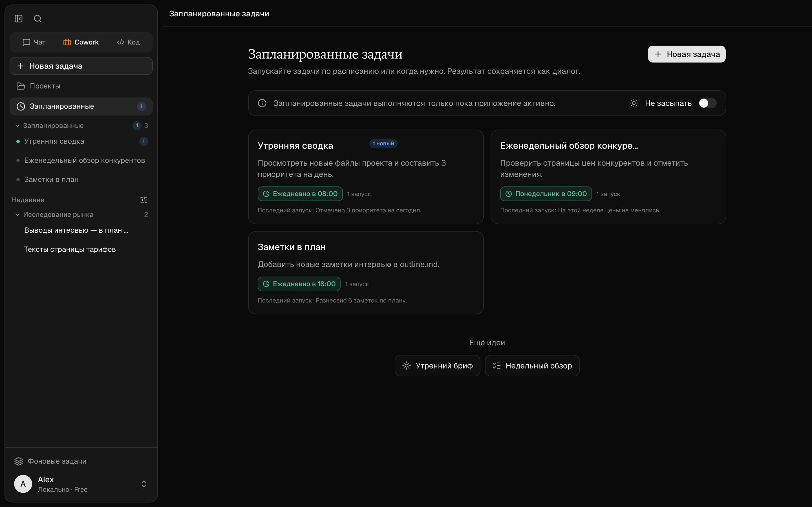Choose the Недельный обзор suggestion
Viewport: 812px width, 507px height.
[532, 366]
